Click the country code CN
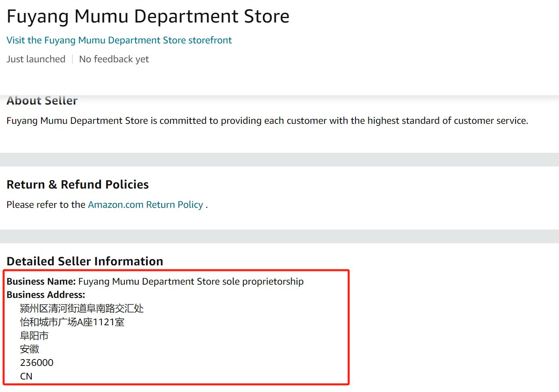This screenshot has height=392, width=559. (26, 376)
